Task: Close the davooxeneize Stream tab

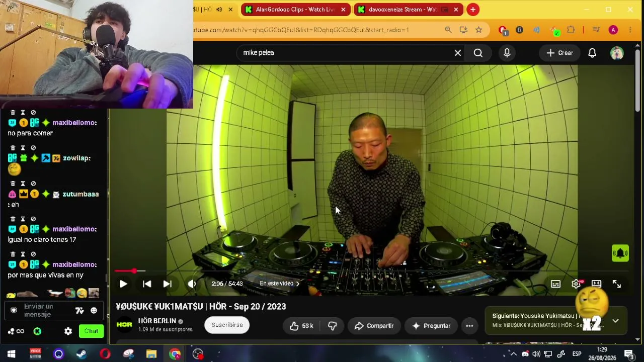Action: pos(456,10)
